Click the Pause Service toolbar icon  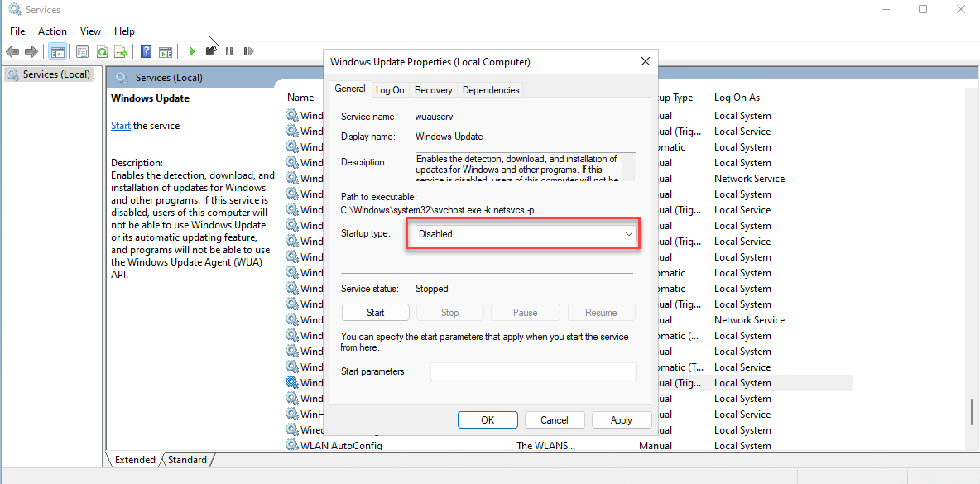click(x=229, y=51)
